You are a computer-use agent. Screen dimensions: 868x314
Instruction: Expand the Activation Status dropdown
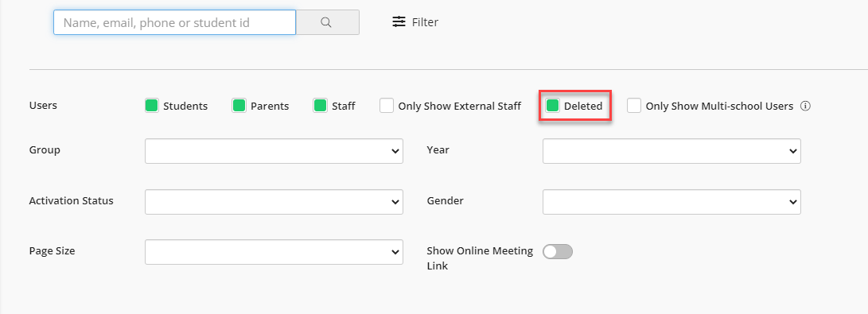[x=274, y=202]
